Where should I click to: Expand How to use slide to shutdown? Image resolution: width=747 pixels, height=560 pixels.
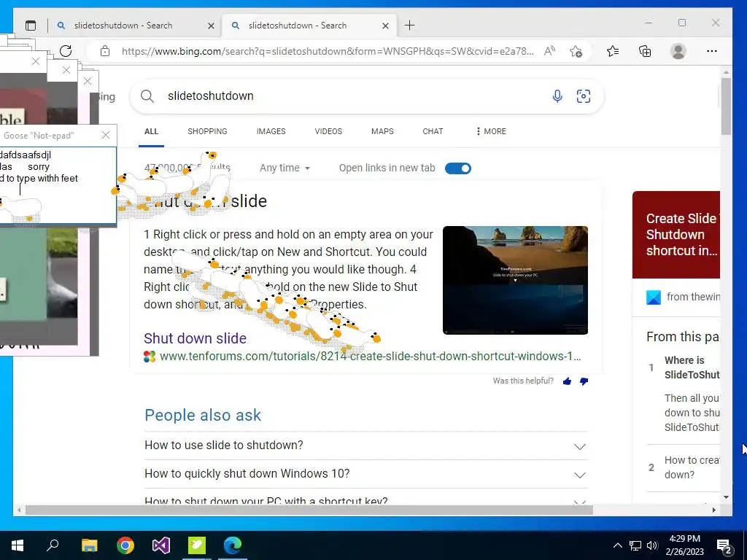click(x=366, y=446)
